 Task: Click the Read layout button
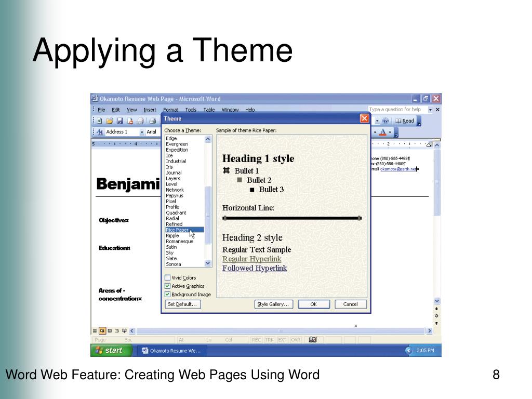tap(405, 121)
